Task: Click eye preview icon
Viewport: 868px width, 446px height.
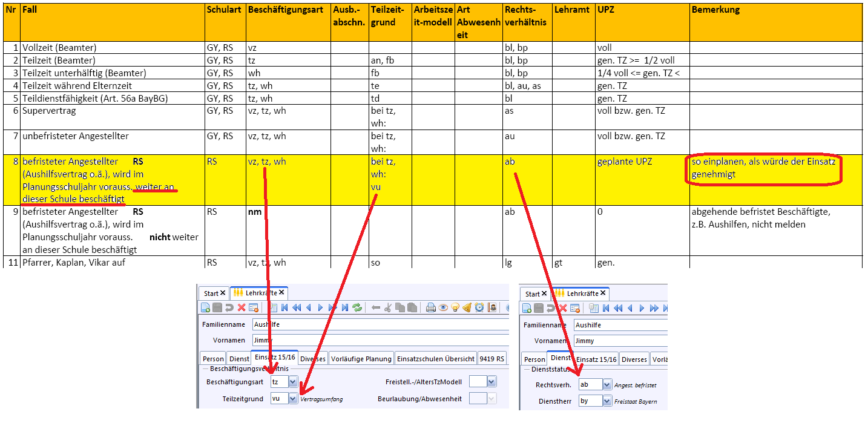Action: tap(443, 307)
